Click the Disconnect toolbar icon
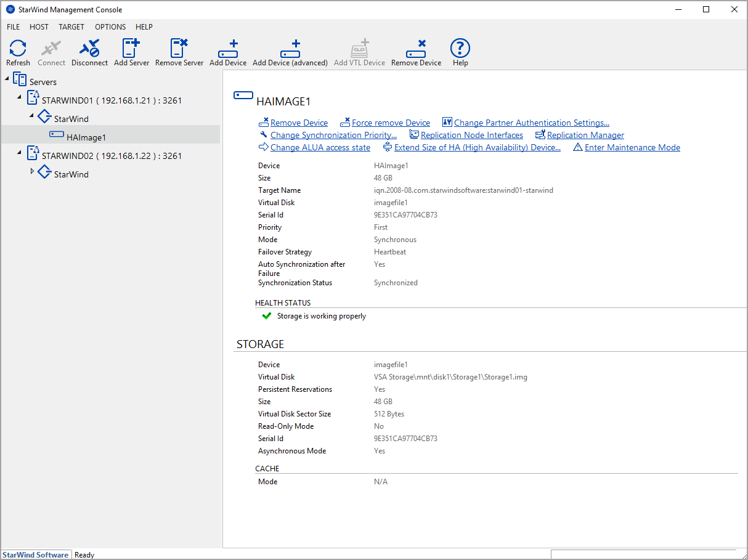This screenshot has width=748, height=560. (89, 49)
